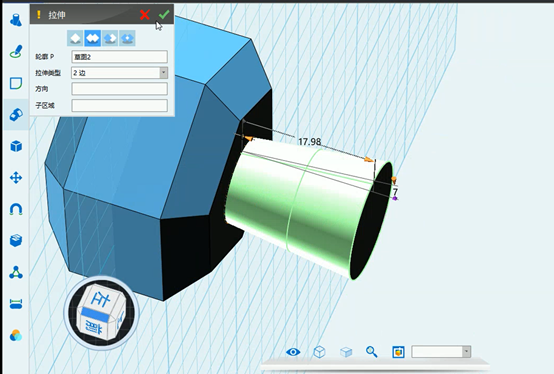Click the 子区域 sub-region input field
The image size is (554, 374).
(x=119, y=105)
